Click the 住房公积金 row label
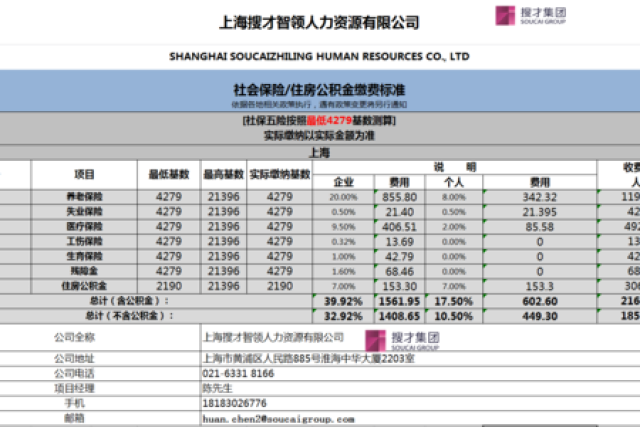The image size is (640, 427). pyautogui.click(x=84, y=286)
